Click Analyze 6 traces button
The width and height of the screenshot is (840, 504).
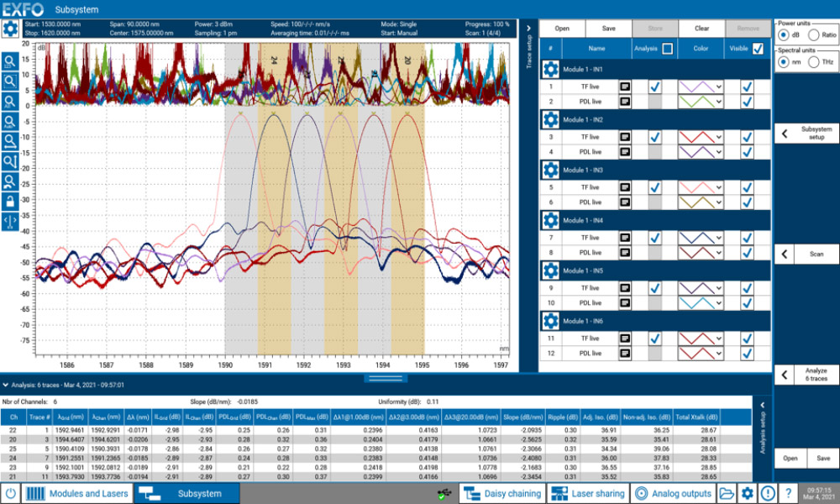click(x=806, y=375)
